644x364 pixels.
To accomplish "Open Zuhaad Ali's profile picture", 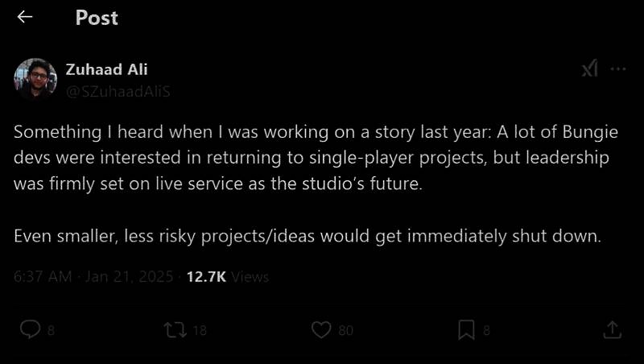I will (35, 79).
